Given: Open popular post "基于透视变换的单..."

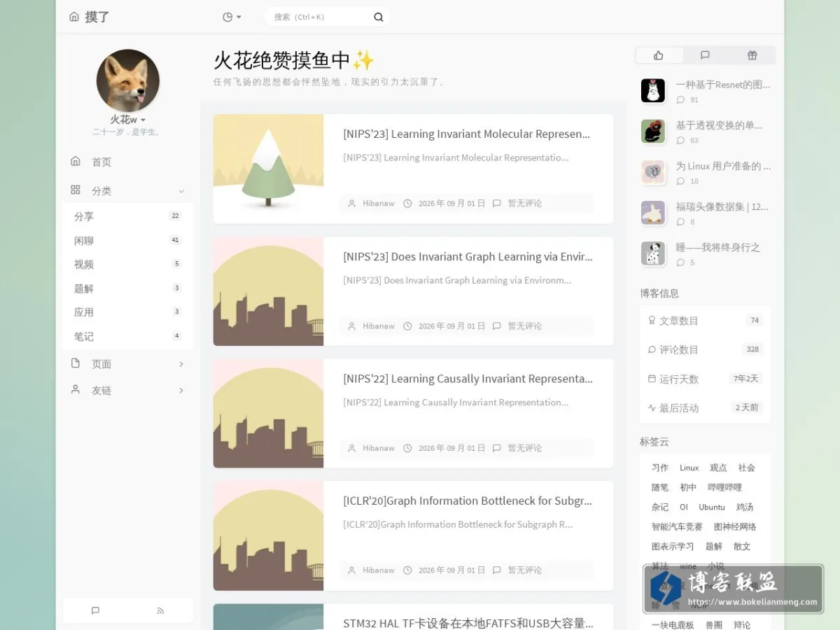Looking at the screenshot, I should click(x=719, y=125).
